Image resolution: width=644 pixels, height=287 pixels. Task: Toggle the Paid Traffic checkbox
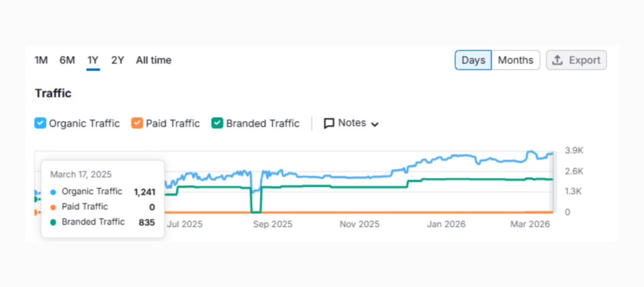click(x=137, y=123)
